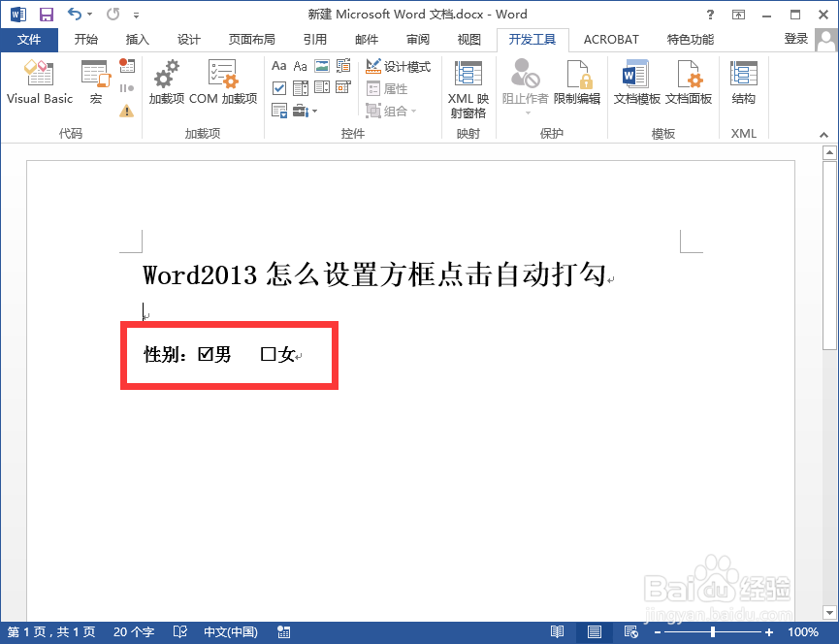Open the Undo history dropdown arrow

pyautogui.click(x=89, y=15)
